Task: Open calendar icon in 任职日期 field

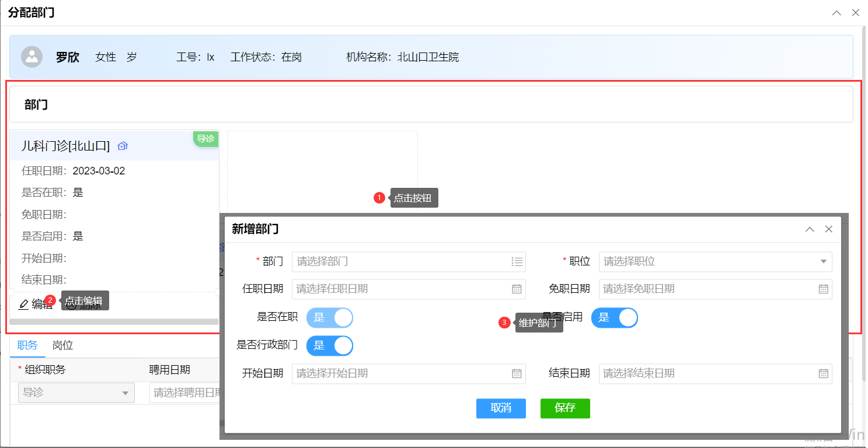Action: point(517,289)
